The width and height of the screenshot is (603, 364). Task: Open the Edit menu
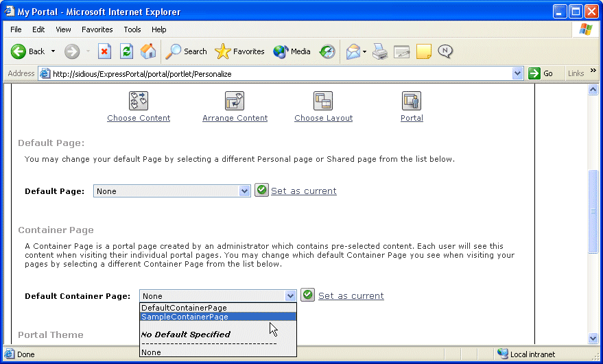(x=38, y=29)
